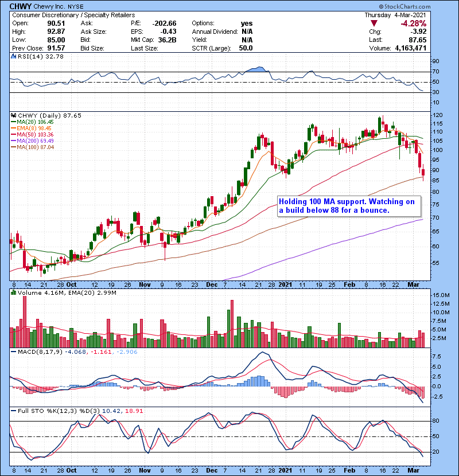Click the Chg value -3.92
Screen dimensions: 459x476
(x=418, y=32)
